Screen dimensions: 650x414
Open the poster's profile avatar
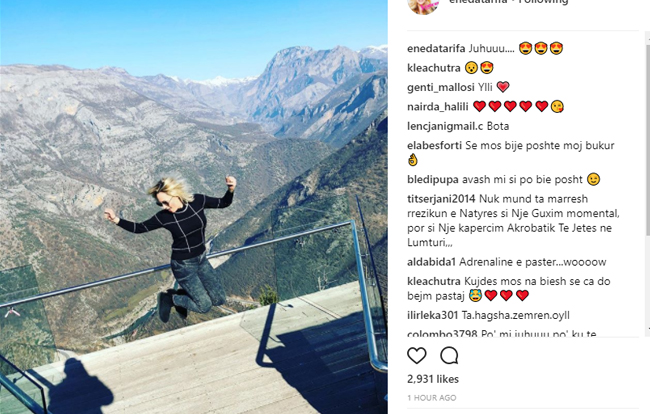point(423,6)
